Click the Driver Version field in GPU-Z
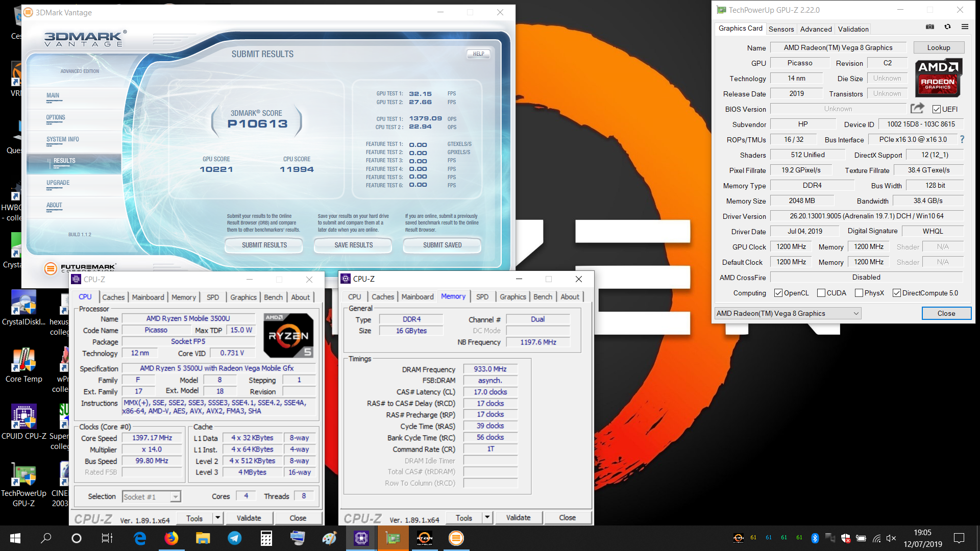Screen dimensions: 980x551 coord(866,216)
